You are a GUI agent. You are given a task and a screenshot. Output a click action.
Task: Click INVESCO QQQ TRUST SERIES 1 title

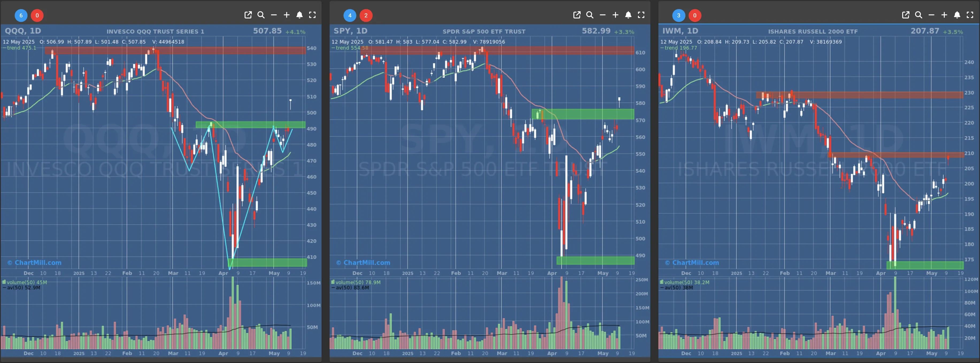coord(155,32)
